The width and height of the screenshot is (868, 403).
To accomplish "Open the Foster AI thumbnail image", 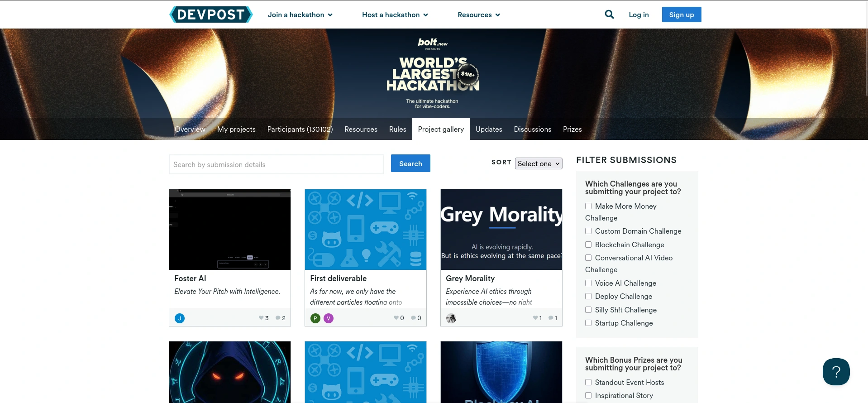I will pos(230,230).
